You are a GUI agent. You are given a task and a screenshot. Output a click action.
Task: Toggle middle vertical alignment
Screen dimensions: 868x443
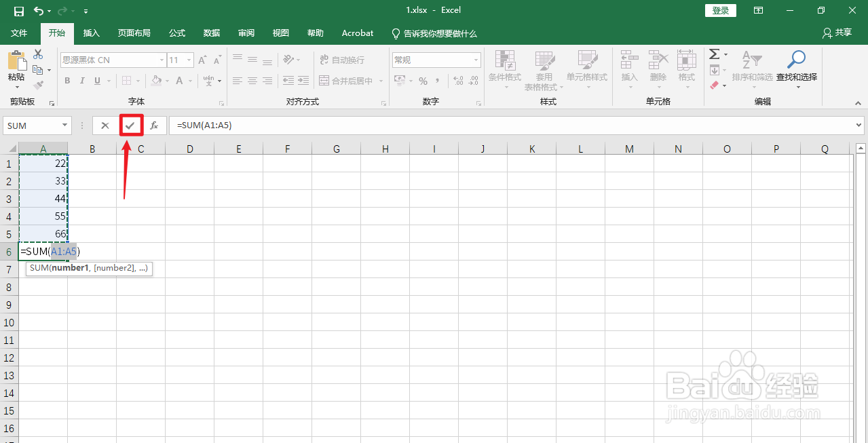click(252, 60)
